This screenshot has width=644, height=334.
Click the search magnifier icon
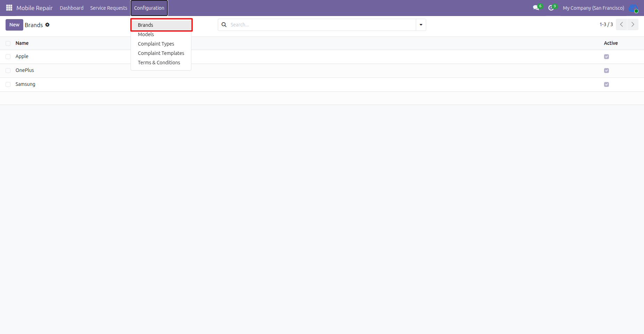[224, 25]
